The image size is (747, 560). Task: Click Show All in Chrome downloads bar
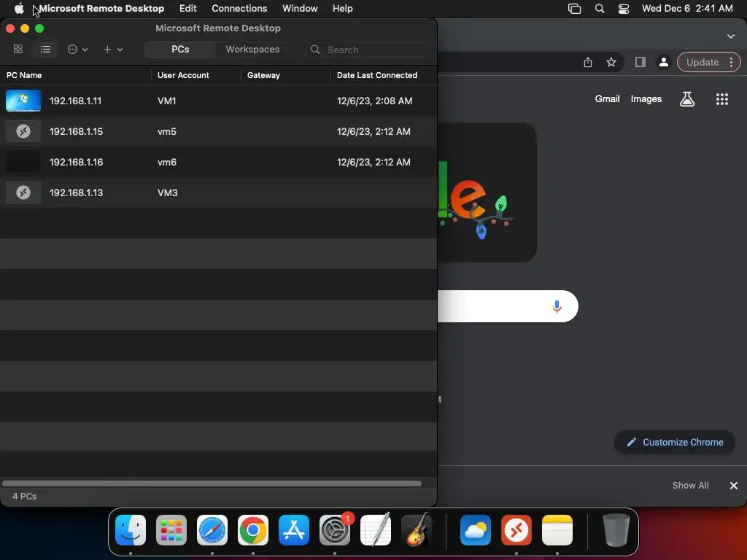pos(690,485)
